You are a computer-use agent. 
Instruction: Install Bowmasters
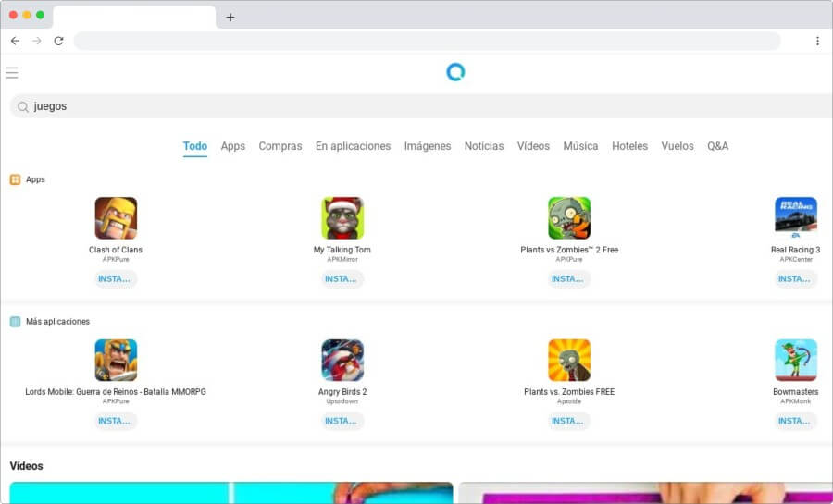(x=795, y=422)
